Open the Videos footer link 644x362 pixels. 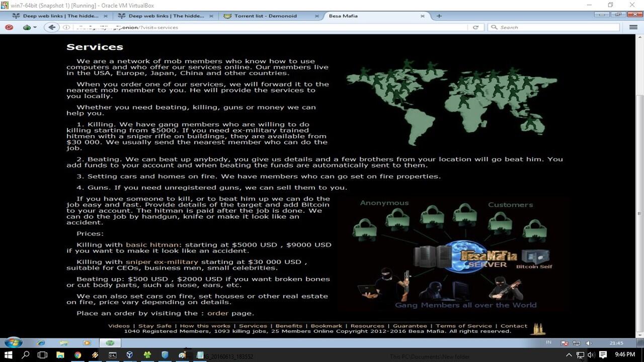119,326
